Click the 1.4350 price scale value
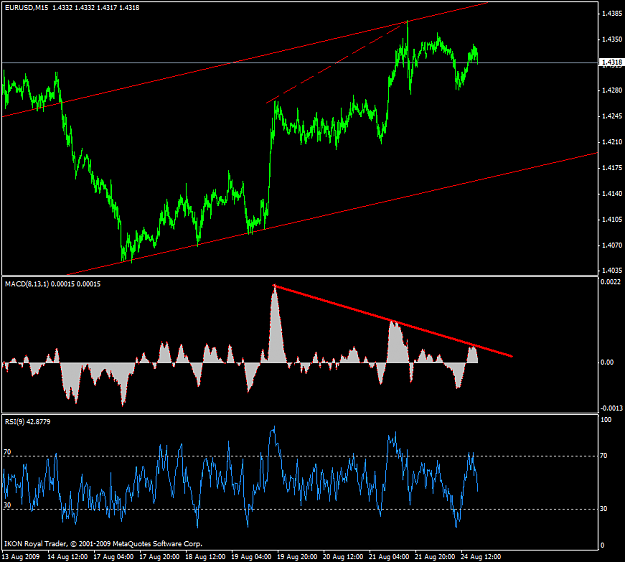 [x=612, y=39]
